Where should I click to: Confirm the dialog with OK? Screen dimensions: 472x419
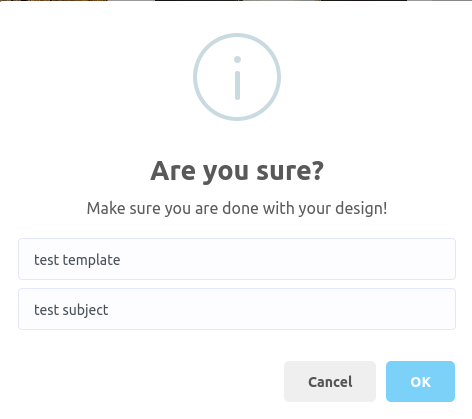420,381
